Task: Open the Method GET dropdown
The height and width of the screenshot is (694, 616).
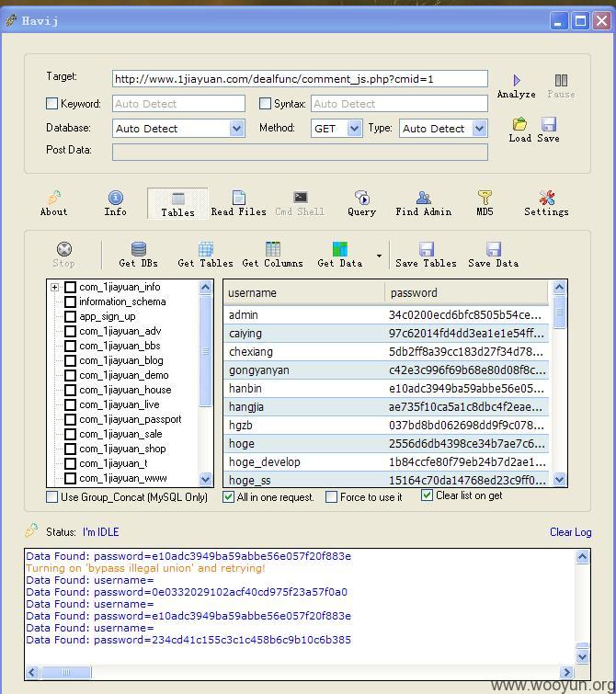Action: [x=354, y=129]
